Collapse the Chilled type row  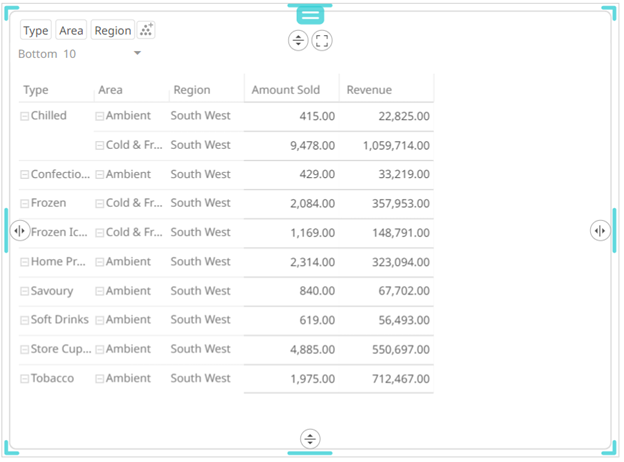pos(25,116)
